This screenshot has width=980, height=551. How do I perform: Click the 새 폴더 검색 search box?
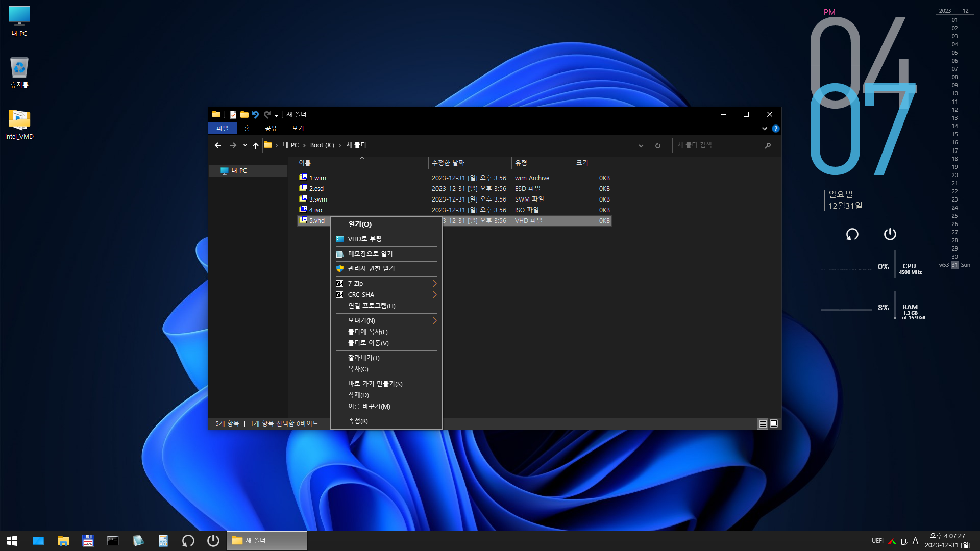pyautogui.click(x=723, y=145)
